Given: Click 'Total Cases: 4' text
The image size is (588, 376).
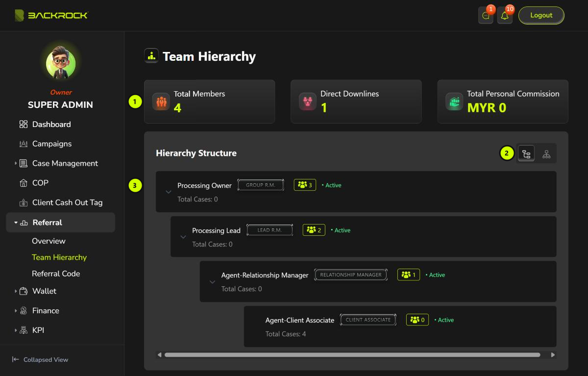Looking at the screenshot, I should [x=286, y=334].
